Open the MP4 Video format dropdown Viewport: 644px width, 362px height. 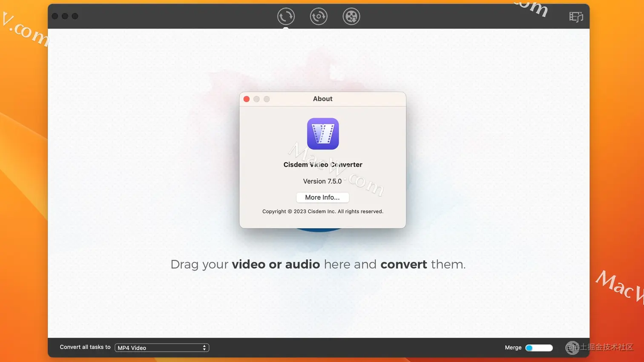162,348
